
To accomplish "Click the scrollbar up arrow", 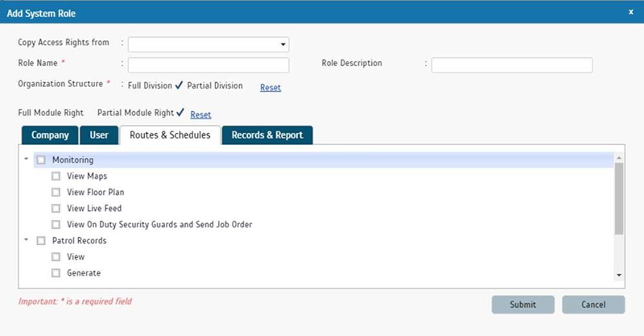I will pyautogui.click(x=619, y=158).
